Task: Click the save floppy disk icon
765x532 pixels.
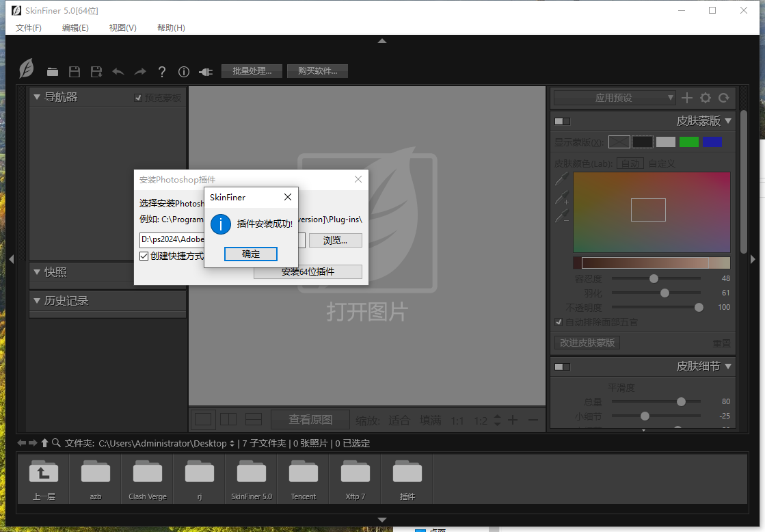Action: click(75, 72)
